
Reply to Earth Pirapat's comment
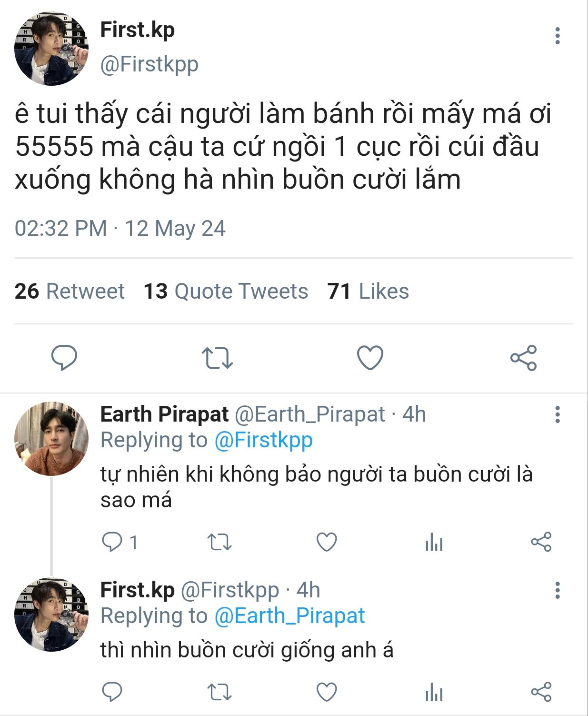(x=112, y=542)
